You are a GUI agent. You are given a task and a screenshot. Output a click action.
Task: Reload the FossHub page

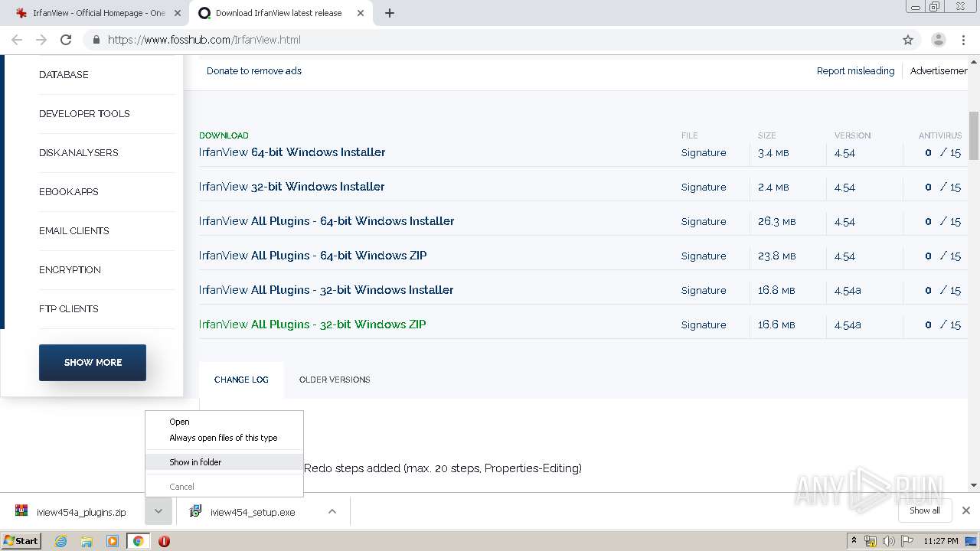(x=66, y=40)
